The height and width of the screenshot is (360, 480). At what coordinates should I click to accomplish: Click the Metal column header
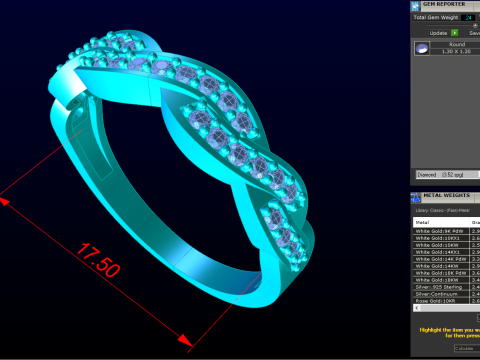coord(441,222)
